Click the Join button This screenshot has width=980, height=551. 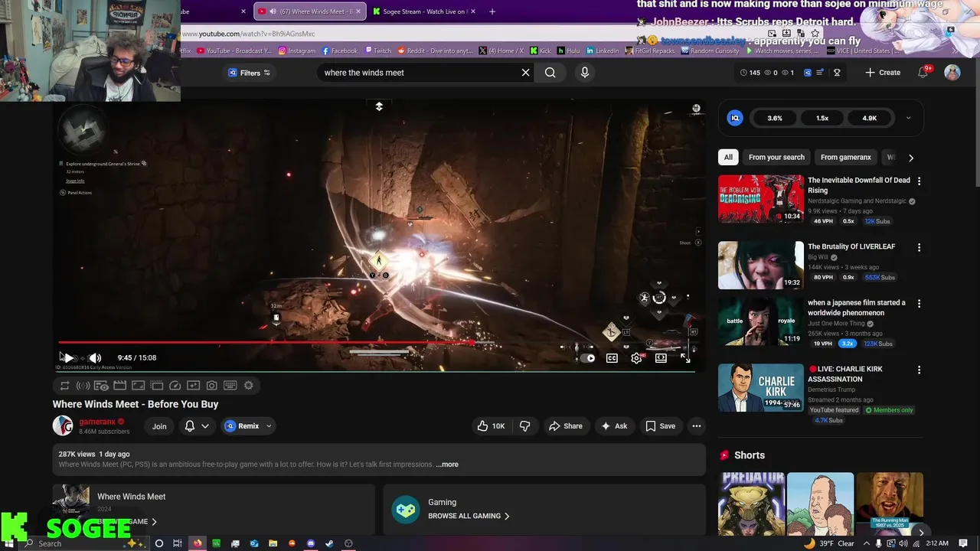159,426
